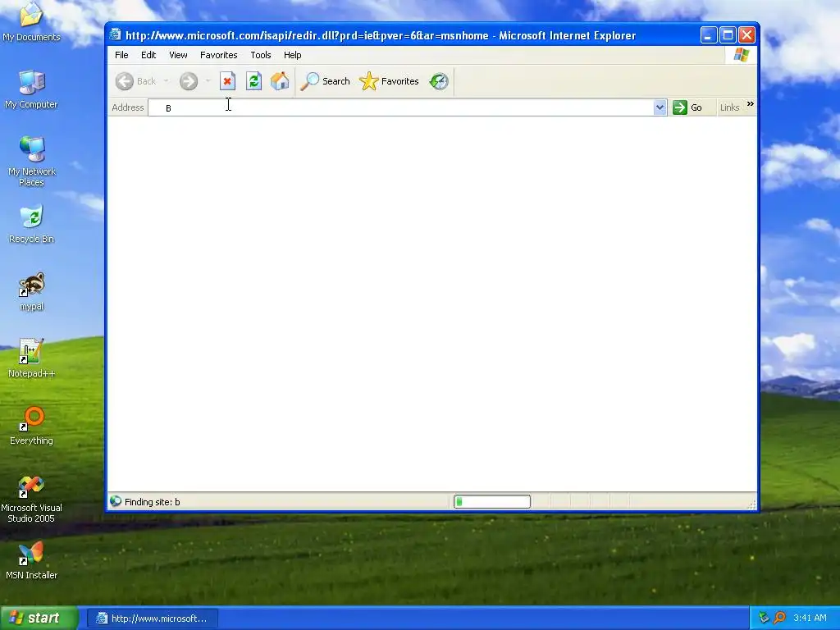Select My Network Places desktop icon
This screenshot has height=630, width=840.
(x=32, y=162)
